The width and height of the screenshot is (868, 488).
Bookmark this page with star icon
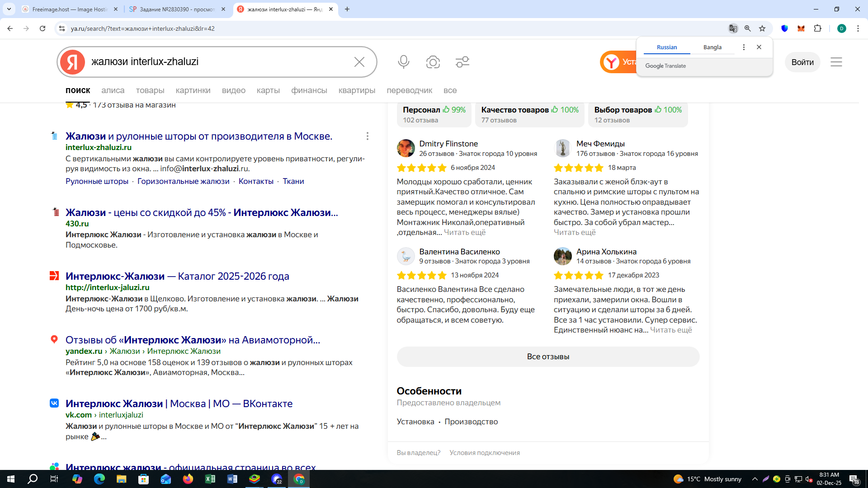(762, 28)
